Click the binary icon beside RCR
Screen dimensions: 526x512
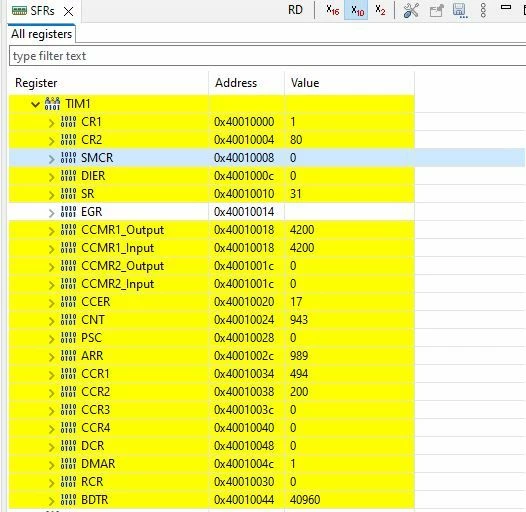(x=68, y=482)
